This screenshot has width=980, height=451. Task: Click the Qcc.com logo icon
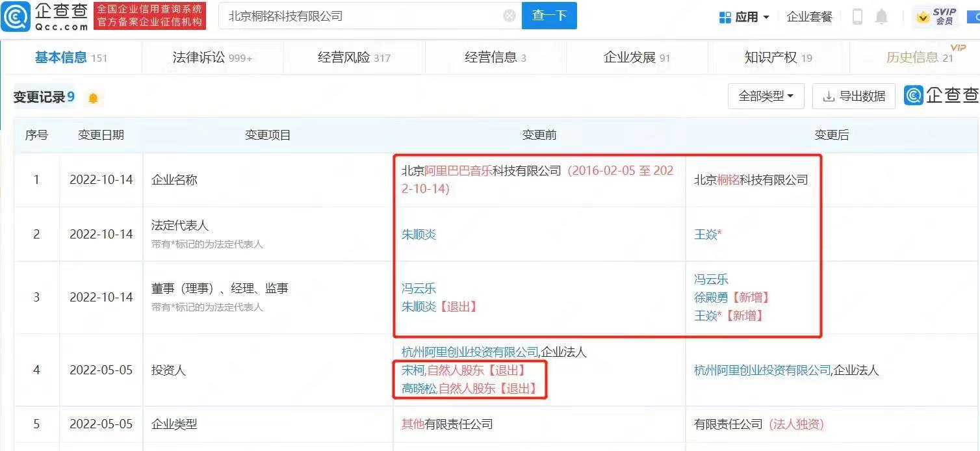(16, 16)
